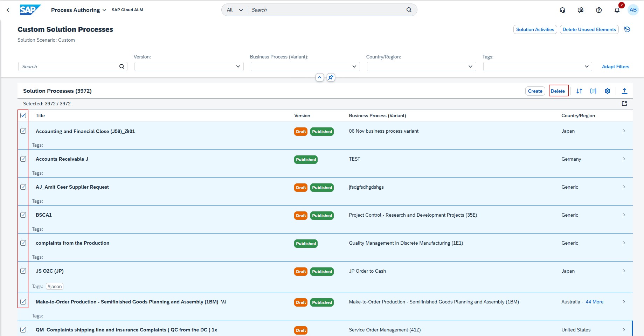Click the support headset icon

coord(562,10)
